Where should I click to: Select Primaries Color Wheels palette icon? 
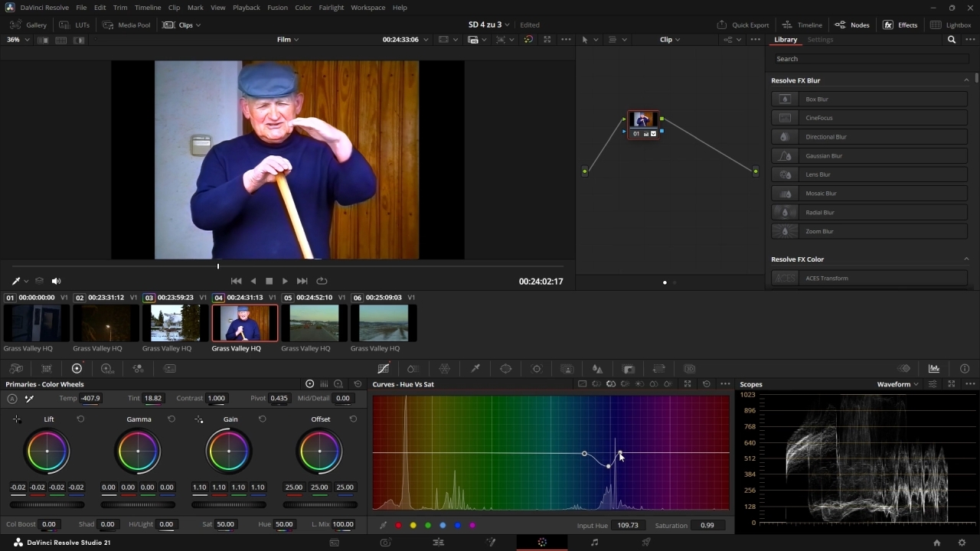coord(77,368)
